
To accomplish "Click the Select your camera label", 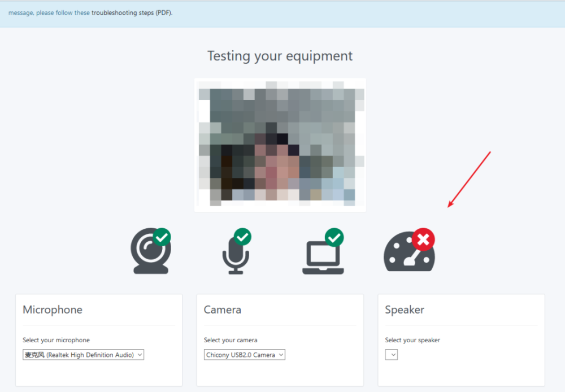I will (x=231, y=340).
